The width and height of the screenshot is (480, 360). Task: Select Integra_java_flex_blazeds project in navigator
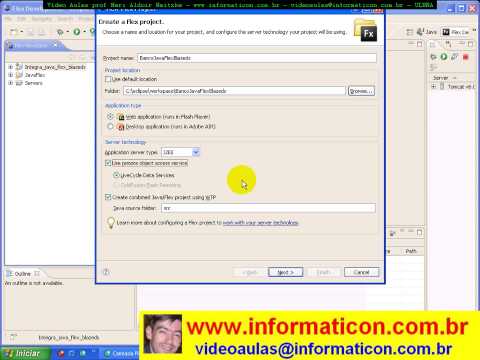(x=55, y=67)
